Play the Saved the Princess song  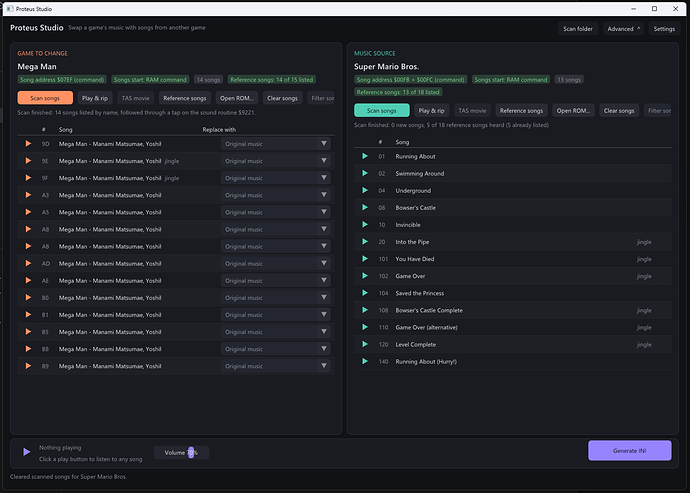point(365,293)
